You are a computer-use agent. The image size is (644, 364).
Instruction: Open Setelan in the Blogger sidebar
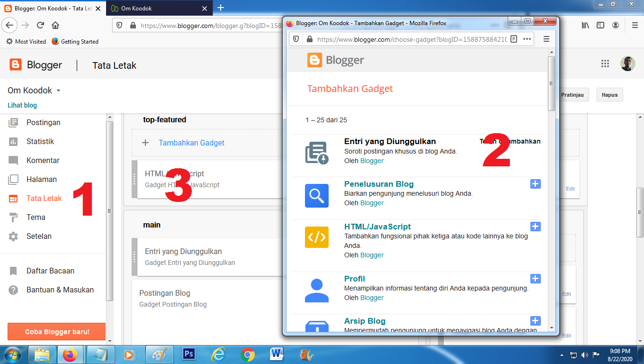39,236
